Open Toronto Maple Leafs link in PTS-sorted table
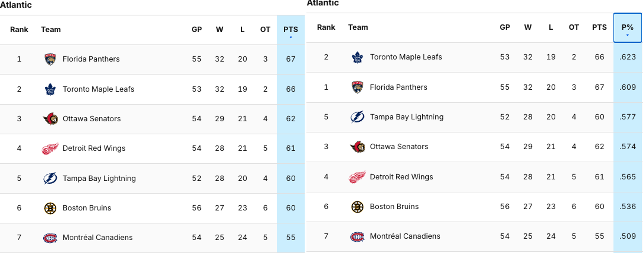This screenshot has height=253, width=644. pyautogui.click(x=98, y=89)
